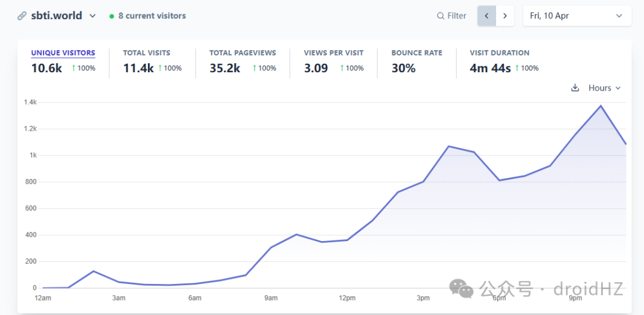Click the green current visitors dot

pos(112,17)
